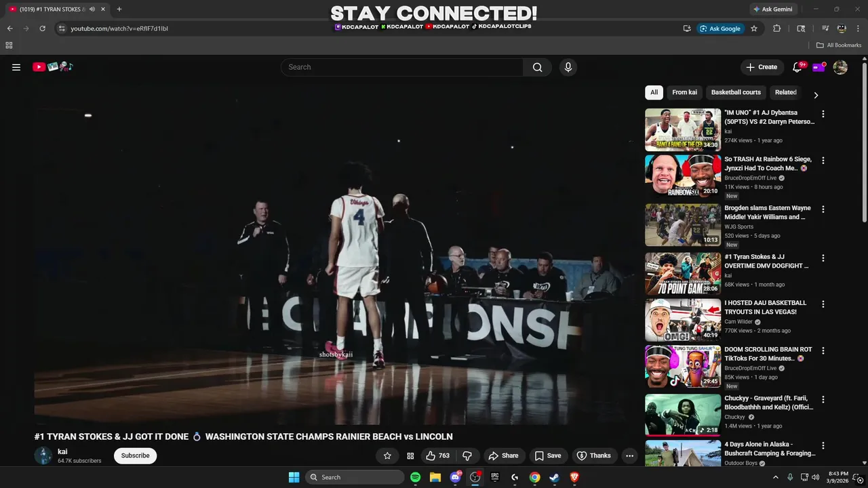Select the Basketball courts chip
868x488 pixels.
736,92
